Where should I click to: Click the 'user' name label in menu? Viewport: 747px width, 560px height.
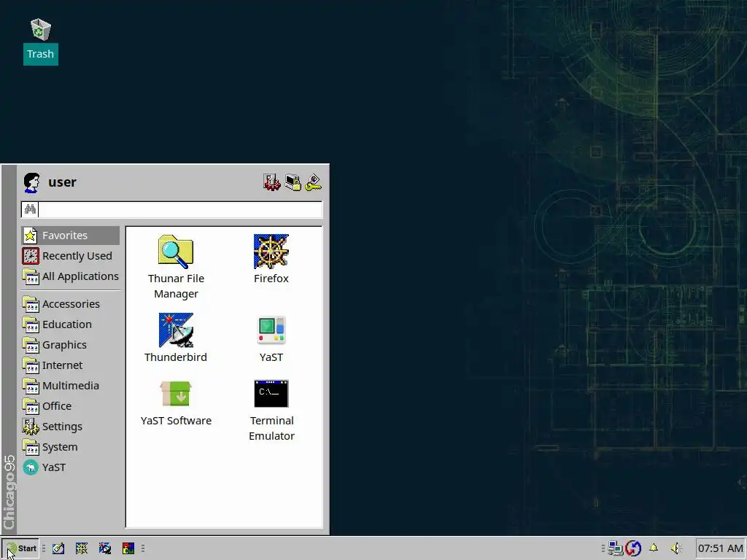(x=63, y=182)
